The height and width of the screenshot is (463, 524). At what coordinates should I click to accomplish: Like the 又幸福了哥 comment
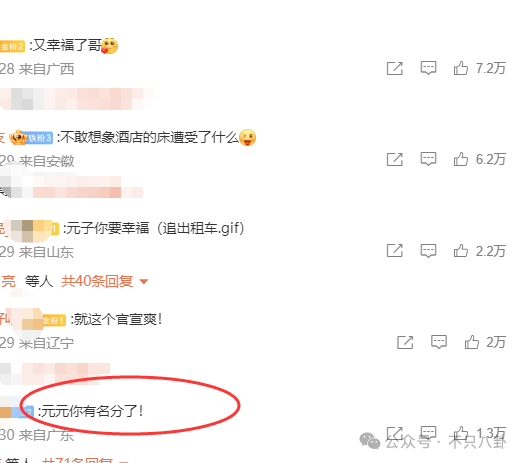pos(461,68)
